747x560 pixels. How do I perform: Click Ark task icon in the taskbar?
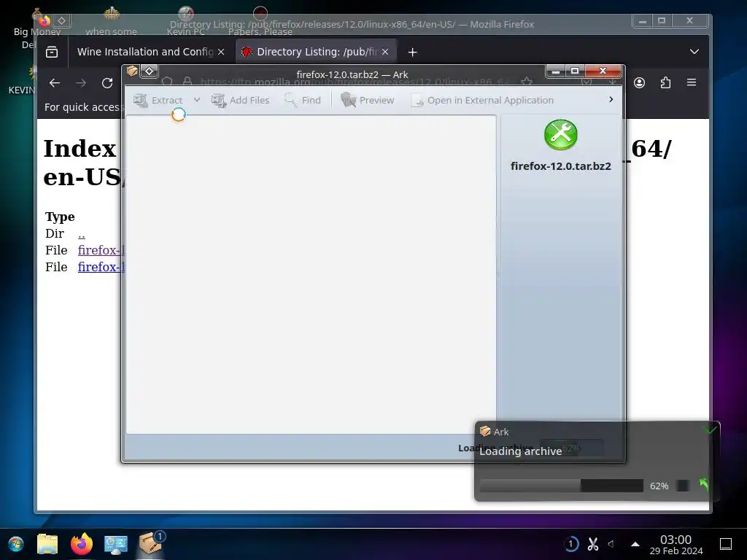pyautogui.click(x=150, y=542)
